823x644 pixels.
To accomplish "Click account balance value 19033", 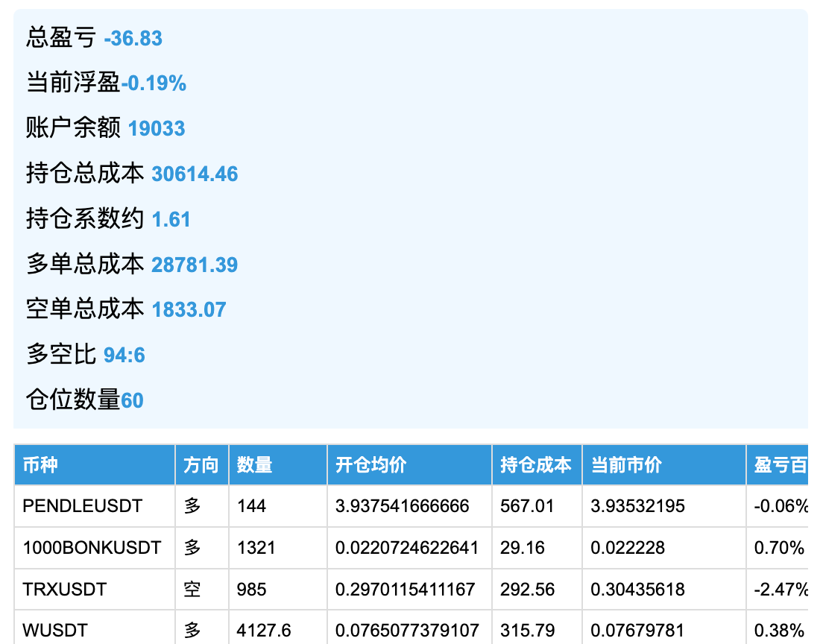I will (x=157, y=129).
